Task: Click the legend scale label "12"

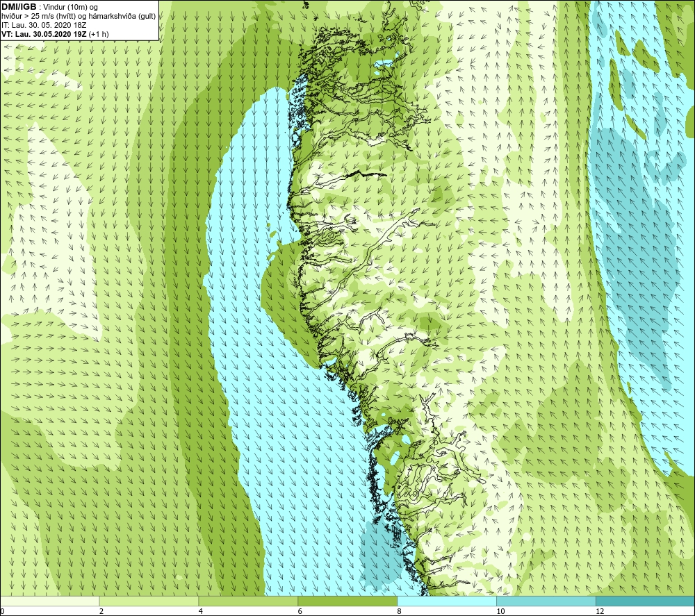Action: (x=600, y=611)
